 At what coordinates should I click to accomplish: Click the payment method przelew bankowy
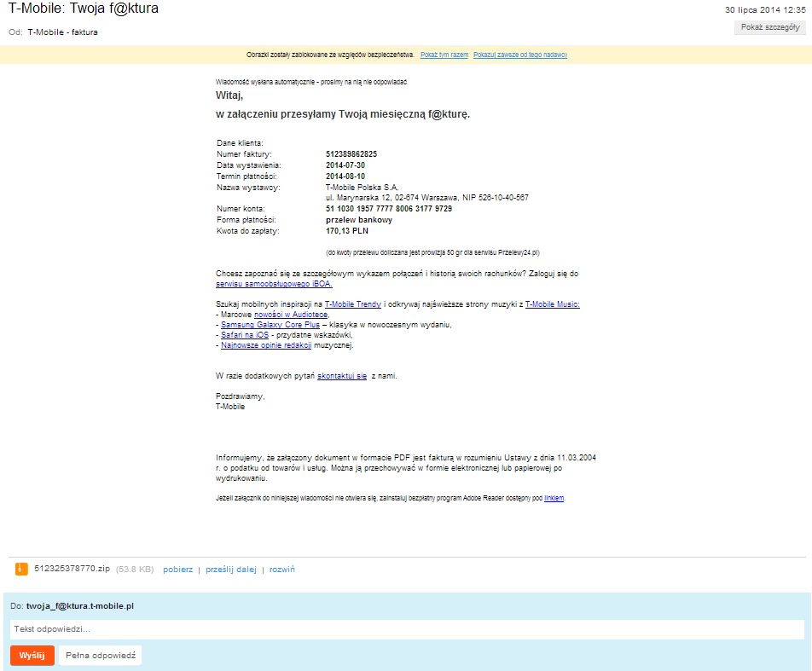359,220
